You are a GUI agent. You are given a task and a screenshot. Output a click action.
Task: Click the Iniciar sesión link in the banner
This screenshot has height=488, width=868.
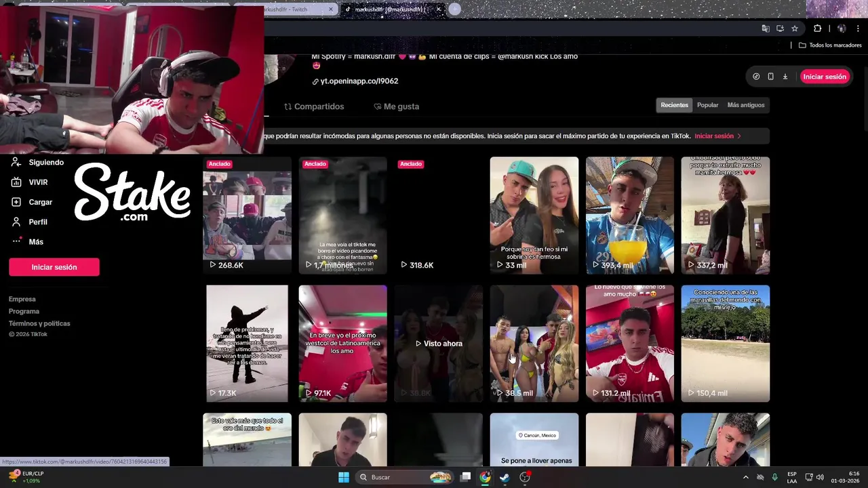pos(717,136)
